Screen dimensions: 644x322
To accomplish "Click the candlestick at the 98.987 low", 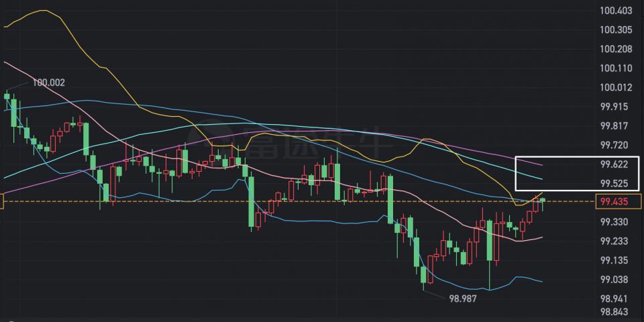I will click(424, 275).
